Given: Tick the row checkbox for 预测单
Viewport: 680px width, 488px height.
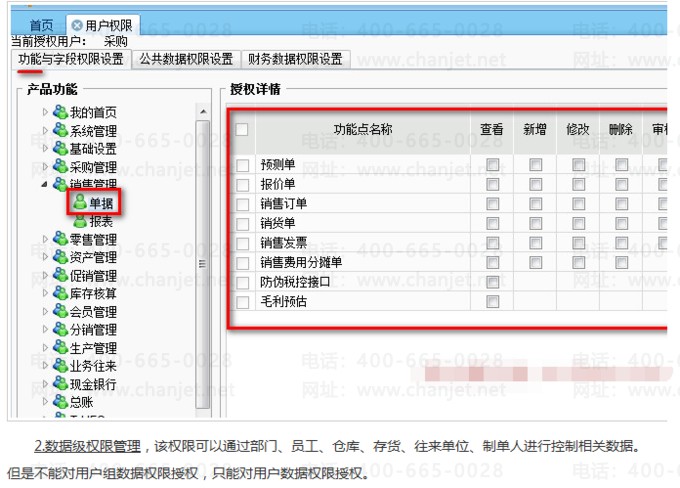Looking at the screenshot, I should (x=243, y=165).
